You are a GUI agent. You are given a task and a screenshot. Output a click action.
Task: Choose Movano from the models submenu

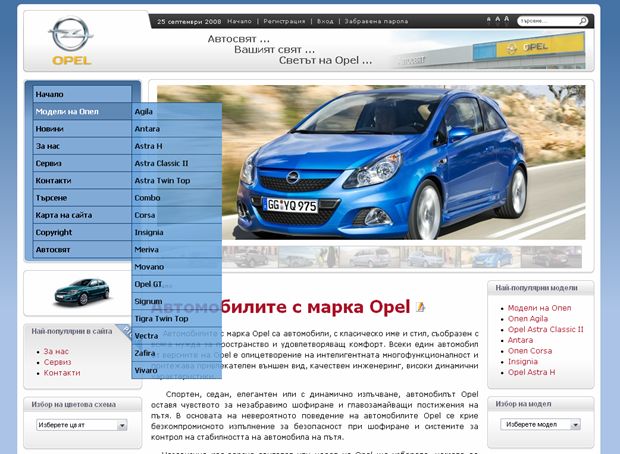click(x=177, y=267)
